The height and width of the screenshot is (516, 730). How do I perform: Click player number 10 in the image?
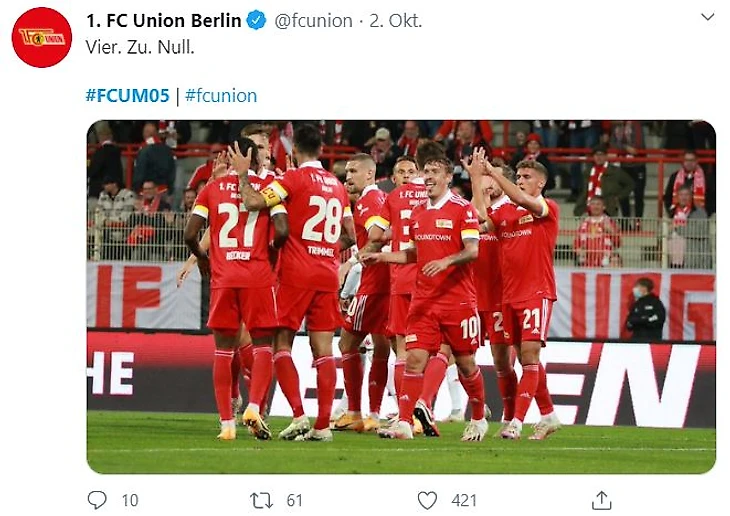click(x=469, y=327)
